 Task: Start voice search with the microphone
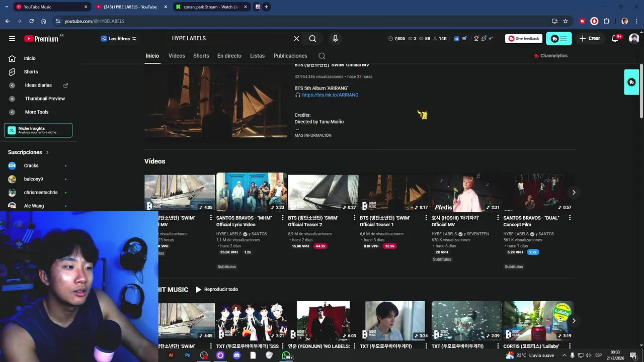[x=335, y=39]
